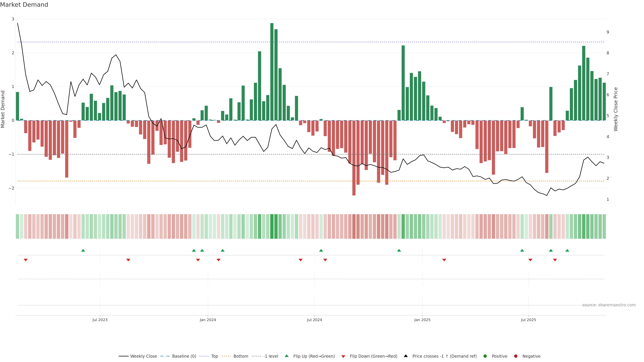Click the last green flip-up marker in 2025
The image size is (644, 362).
click(567, 250)
